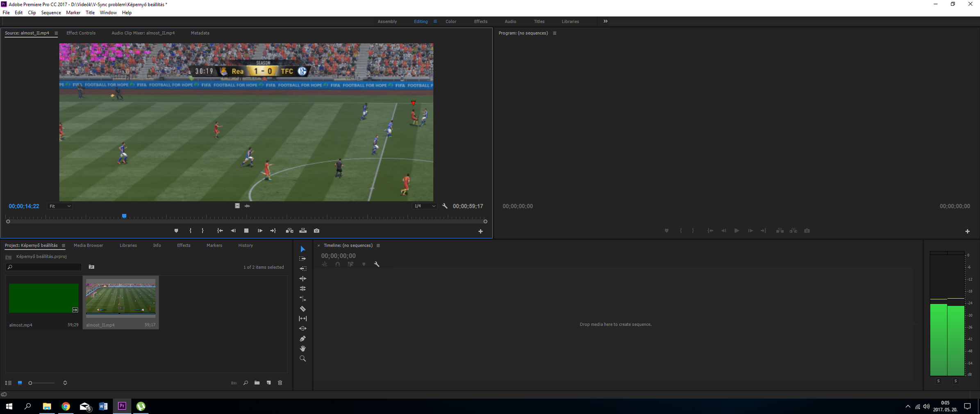
Task: Click Drag Audio Only waveform icon
Action: coord(247,206)
